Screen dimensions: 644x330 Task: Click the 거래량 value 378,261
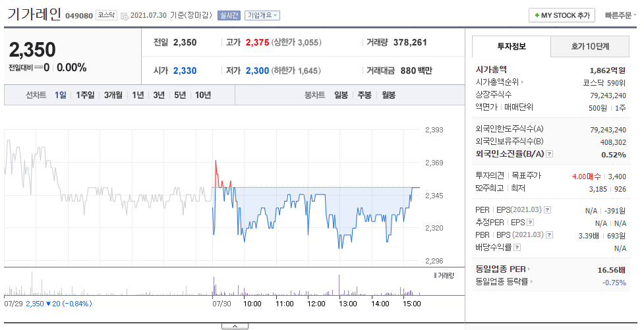[410, 42]
